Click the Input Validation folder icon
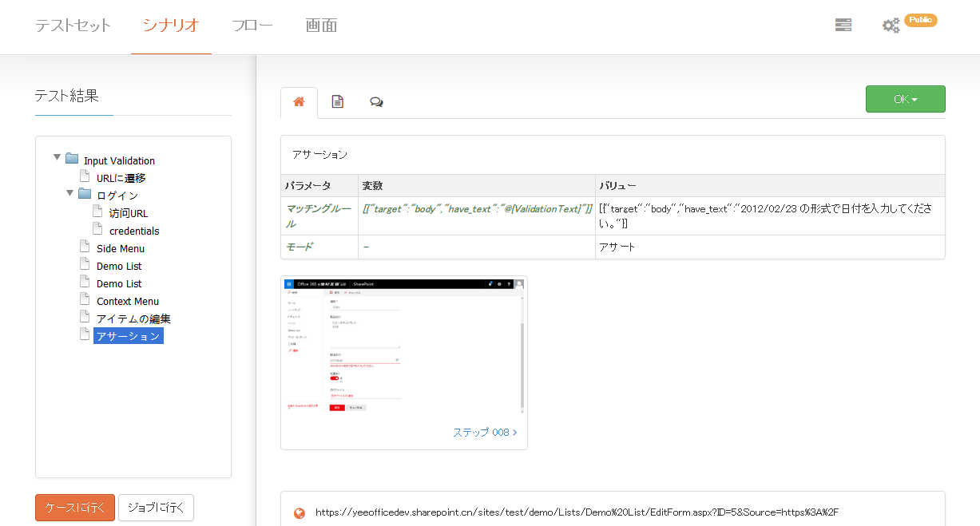Image resolution: width=980 pixels, height=526 pixels. (x=72, y=159)
